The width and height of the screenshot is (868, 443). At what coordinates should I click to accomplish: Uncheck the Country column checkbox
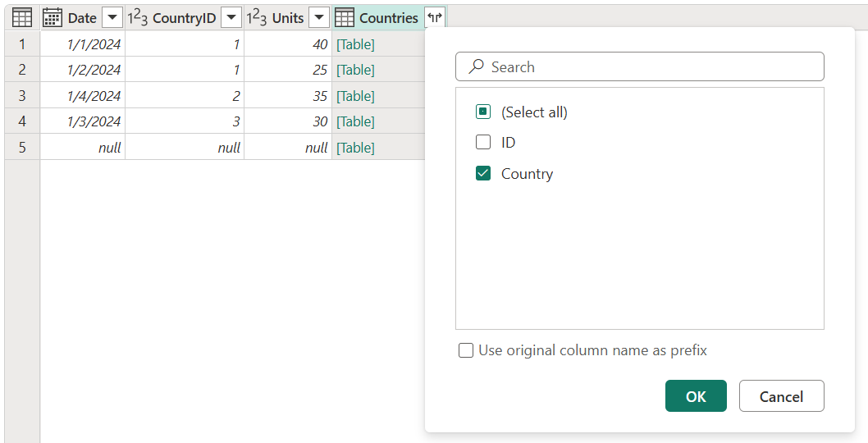point(483,173)
